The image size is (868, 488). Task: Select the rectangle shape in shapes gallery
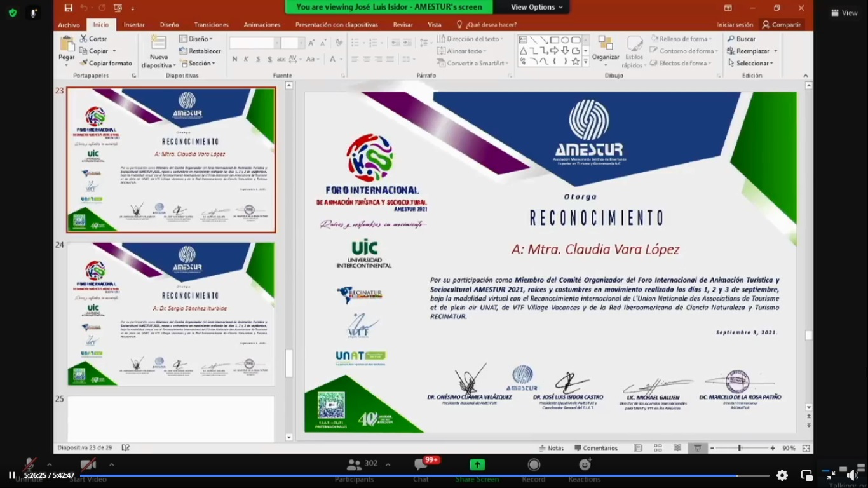coord(554,39)
